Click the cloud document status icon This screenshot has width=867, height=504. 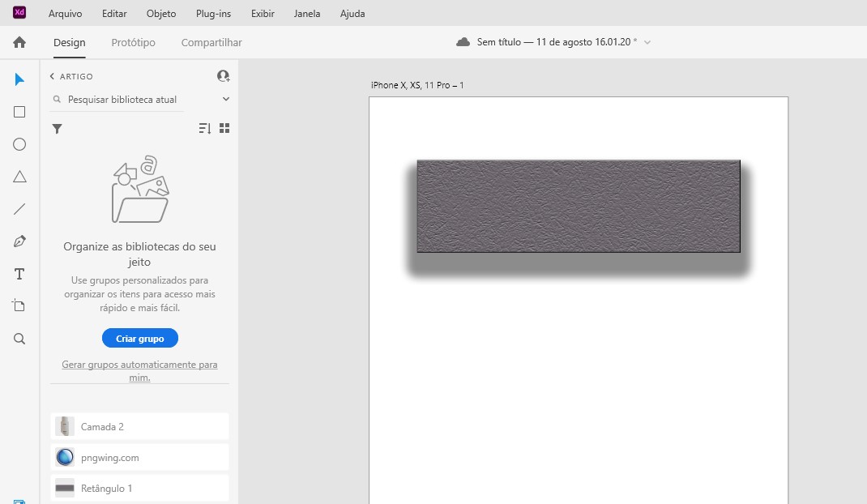[x=463, y=42]
